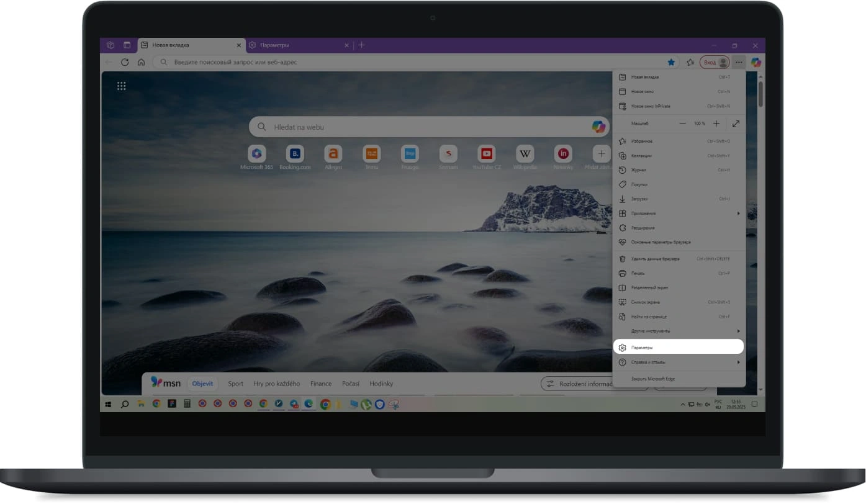Open the Windows Start menu
The width and height of the screenshot is (866, 504).
pos(109,404)
